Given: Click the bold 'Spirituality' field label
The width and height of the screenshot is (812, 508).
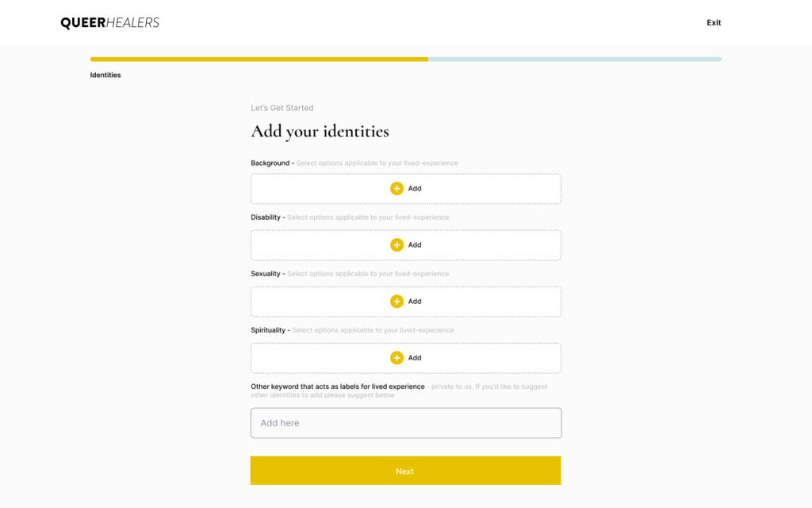Looking at the screenshot, I should click(x=269, y=330).
